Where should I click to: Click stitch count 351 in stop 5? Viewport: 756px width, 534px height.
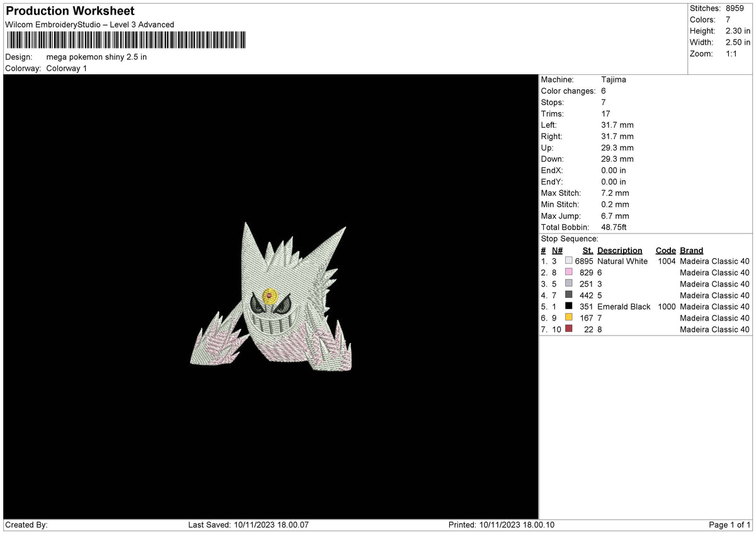(587, 307)
